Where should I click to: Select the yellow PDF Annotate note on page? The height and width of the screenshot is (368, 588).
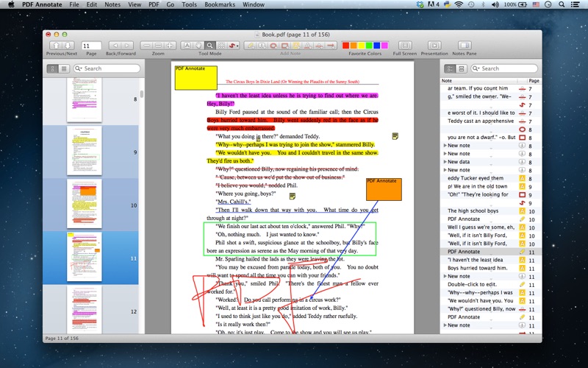click(x=196, y=78)
